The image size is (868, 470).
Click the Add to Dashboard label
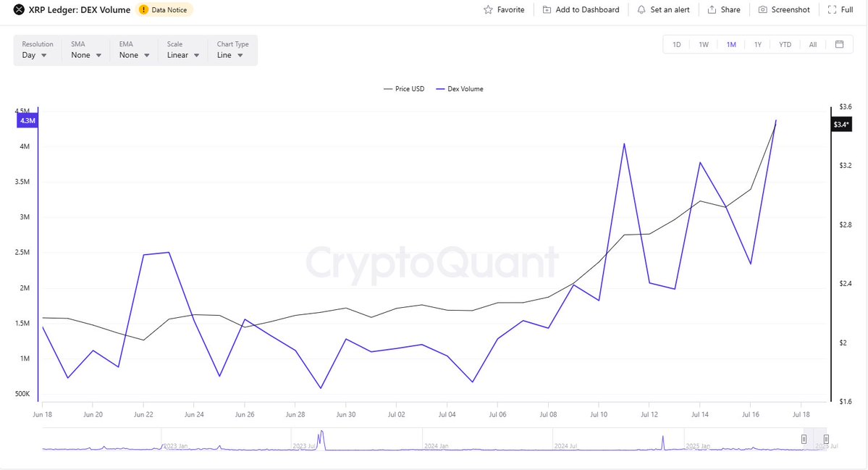pos(587,9)
